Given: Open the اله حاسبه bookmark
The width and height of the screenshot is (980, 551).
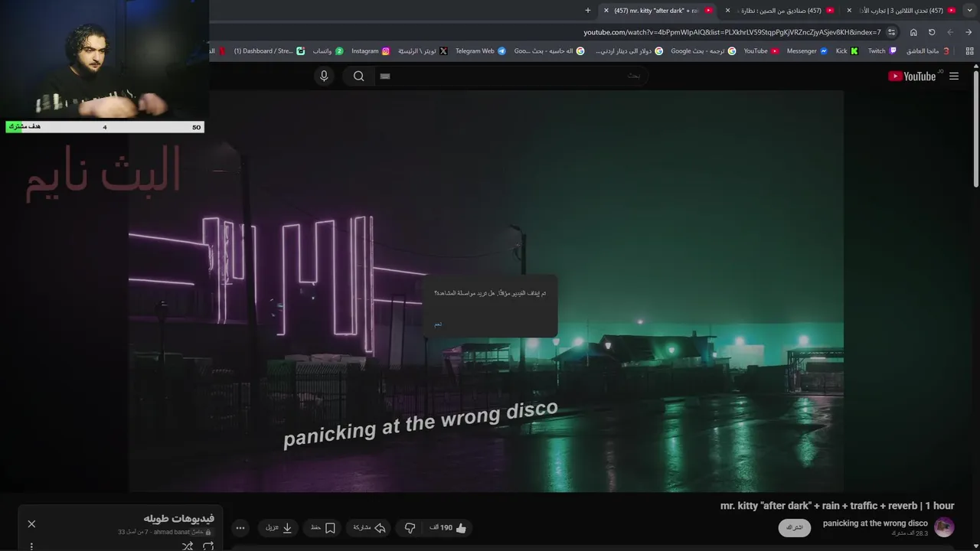Looking at the screenshot, I should (x=549, y=51).
